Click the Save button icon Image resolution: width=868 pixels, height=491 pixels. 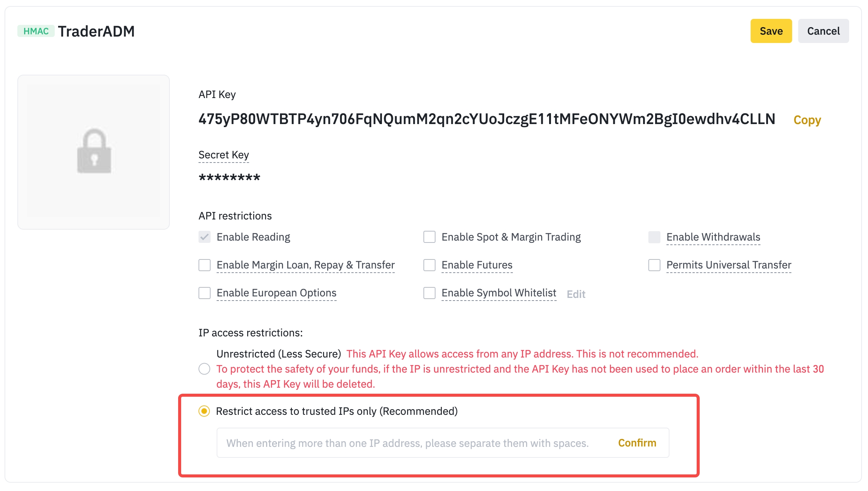(x=771, y=31)
